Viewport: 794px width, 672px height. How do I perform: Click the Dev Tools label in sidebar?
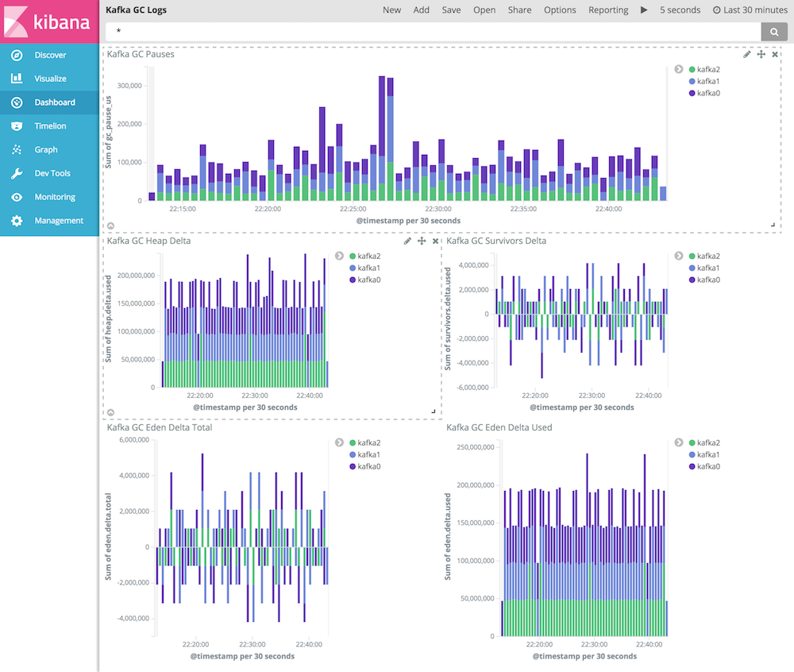click(x=52, y=173)
